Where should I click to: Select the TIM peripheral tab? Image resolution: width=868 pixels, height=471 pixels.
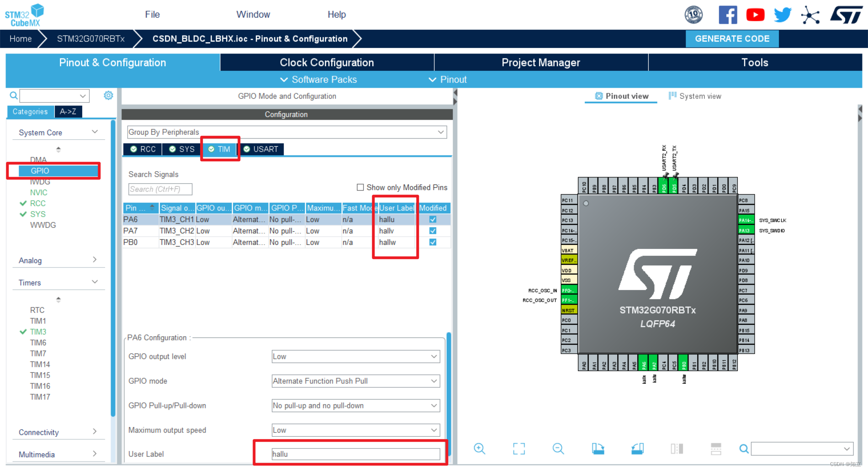[219, 149]
